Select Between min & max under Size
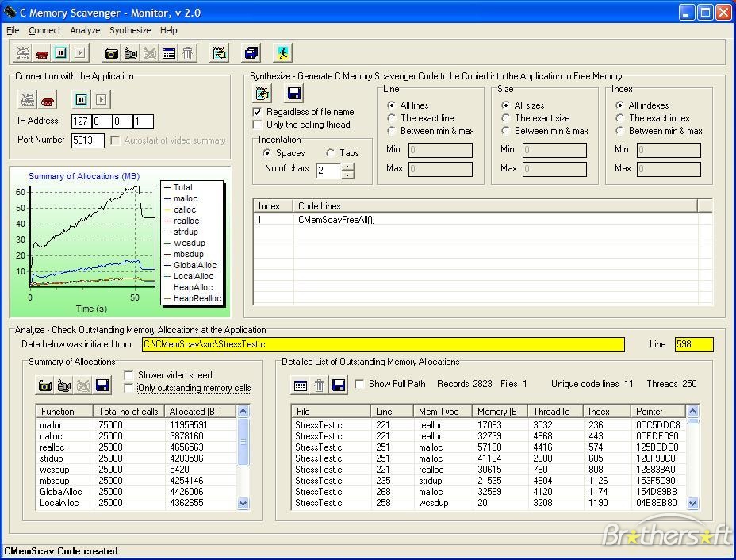The width and height of the screenshot is (736, 560). (505, 131)
